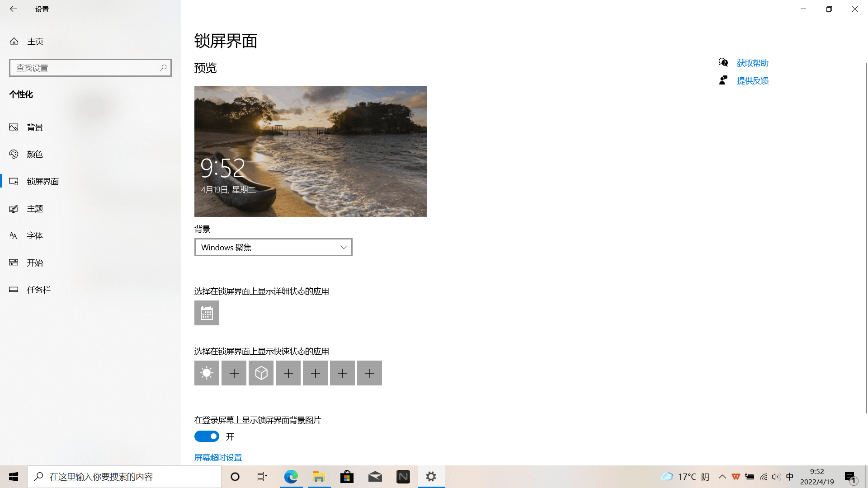Click the calendar detailed status app icon
868x488 pixels.
(207, 313)
